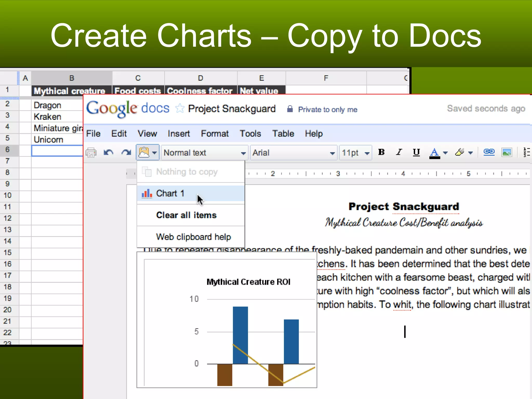Select column A header in spreadsheet
This screenshot has height=399, width=532.
25,78
